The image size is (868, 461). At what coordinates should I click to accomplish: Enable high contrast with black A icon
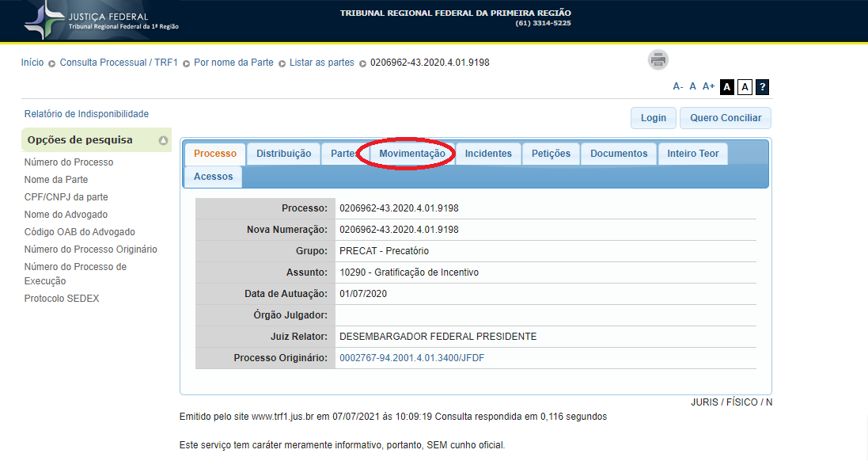(727, 87)
